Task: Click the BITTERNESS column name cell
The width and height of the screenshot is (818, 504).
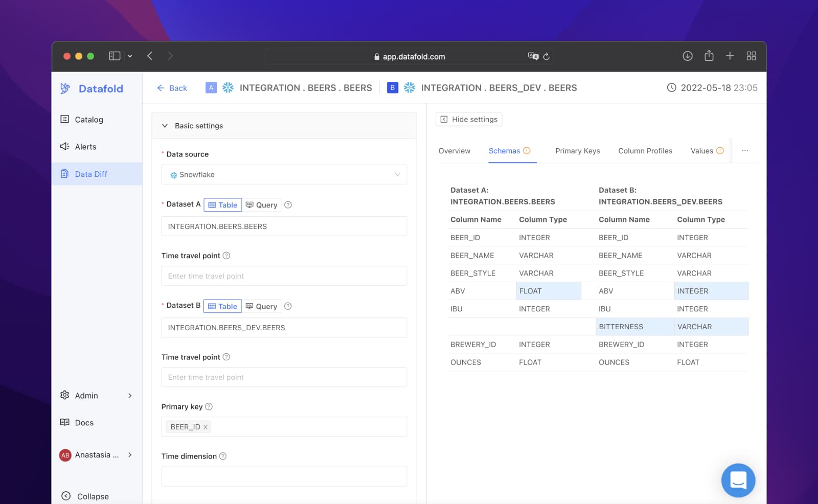Action: click(634, 327)
